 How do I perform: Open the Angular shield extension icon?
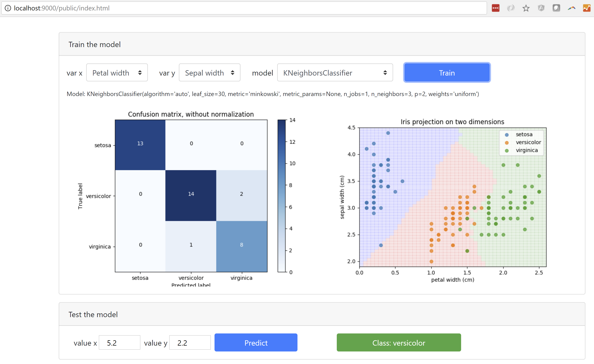[x=541, y=8]
